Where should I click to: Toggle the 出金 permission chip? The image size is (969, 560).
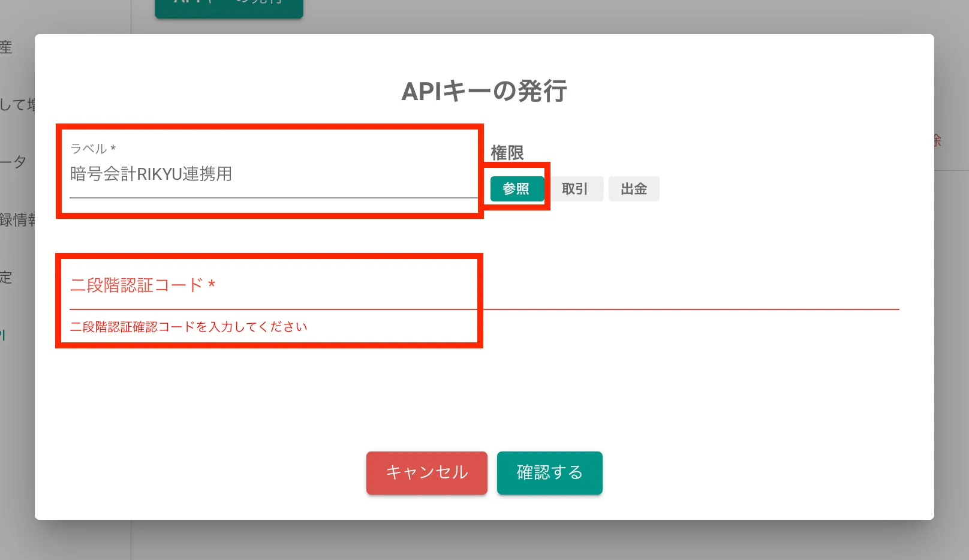pos(634,189)
